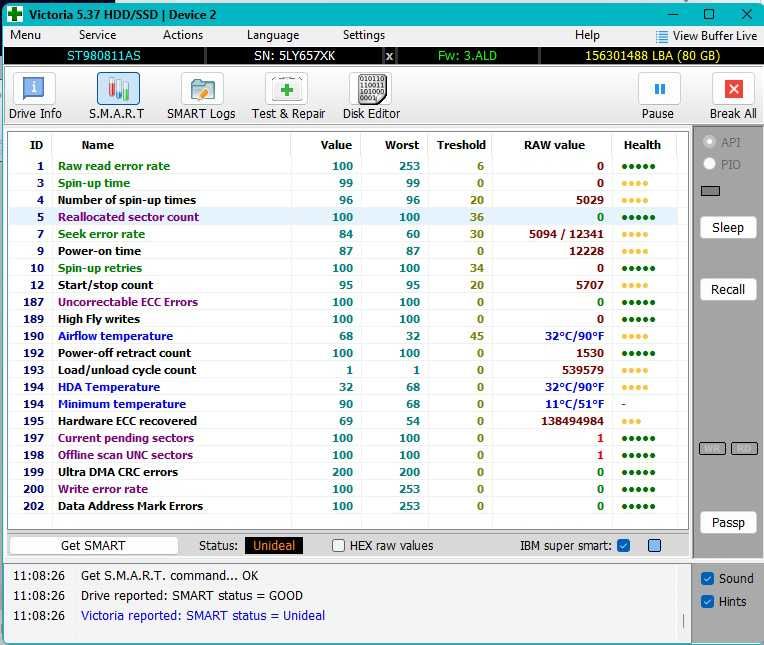
Task: Click the Break All red X icon
Action: [733, 89]
